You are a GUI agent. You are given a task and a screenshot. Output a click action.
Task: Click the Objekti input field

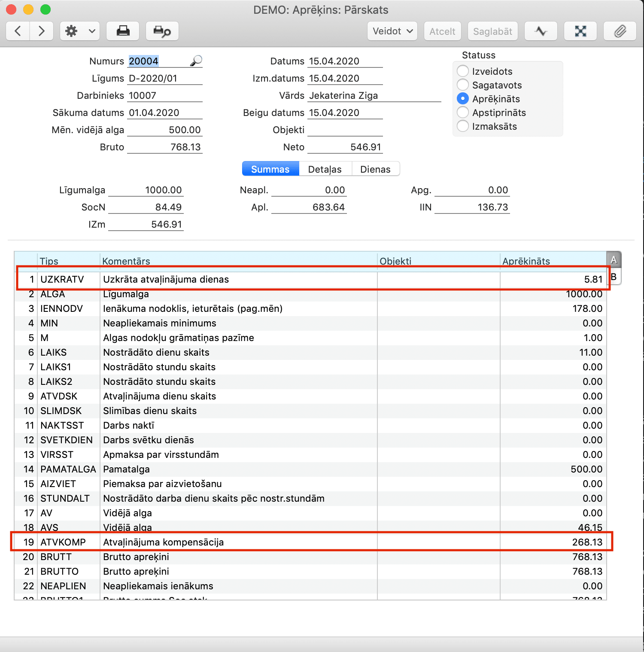(345, 130)
